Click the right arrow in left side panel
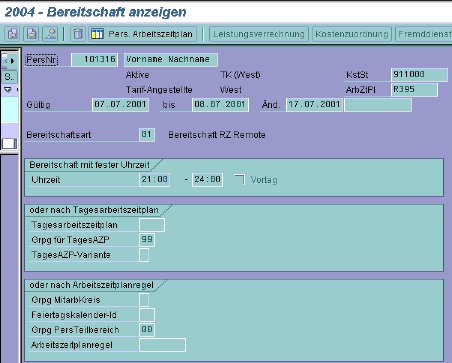 pos(13,61)
